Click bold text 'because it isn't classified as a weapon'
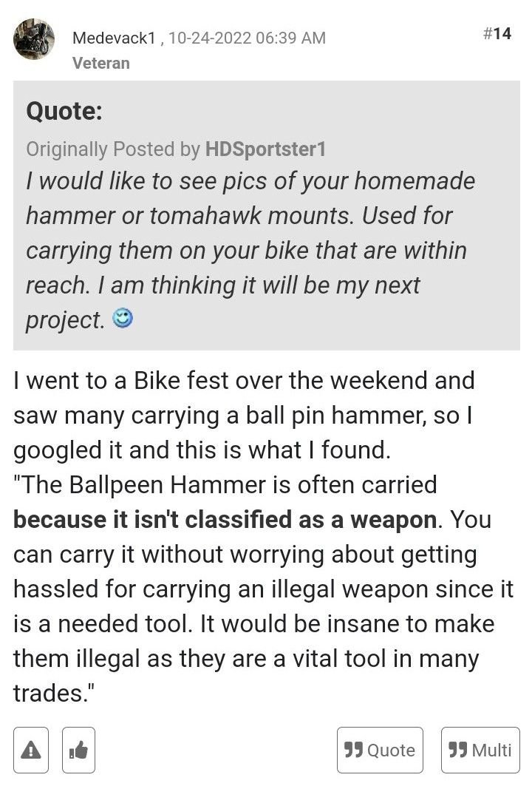 click(225, 520)
